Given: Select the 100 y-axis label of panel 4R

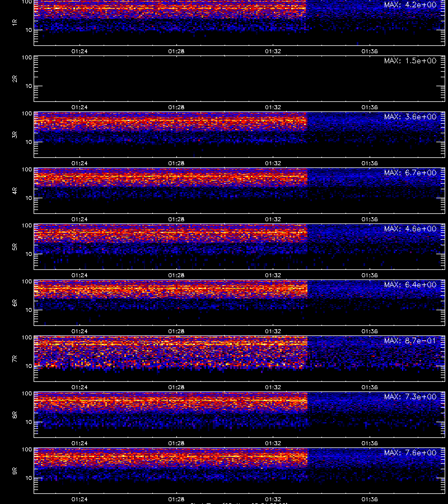Looking at the screenshot, I should pos(27,169).
